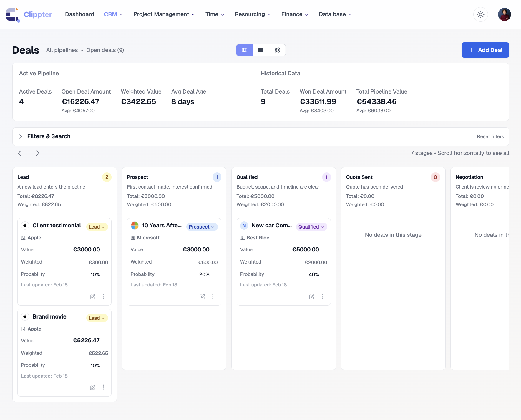Open more options for Brand movie deal
Viewport: 521px width, 420px height.
click(103, 387)
